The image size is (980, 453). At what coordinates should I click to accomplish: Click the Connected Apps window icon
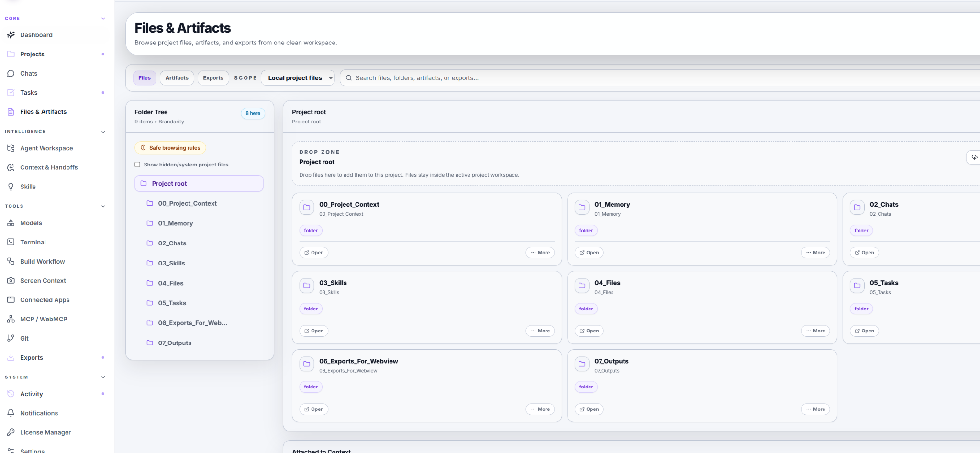pyautogui.click(x=11, y=299)
